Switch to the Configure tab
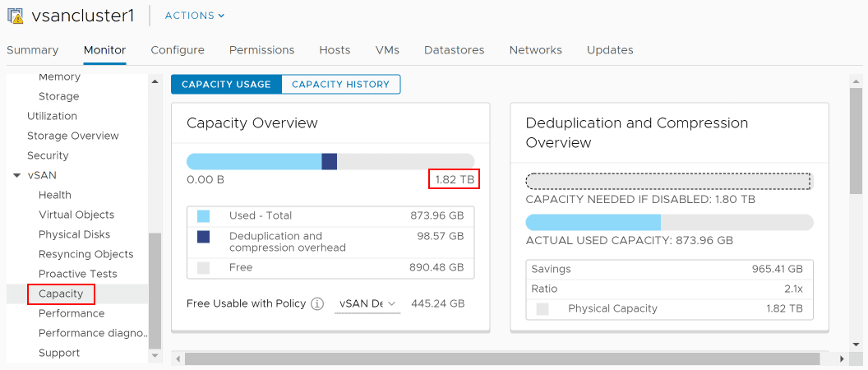This screenshot has width=868, height=370. (178, 50)
